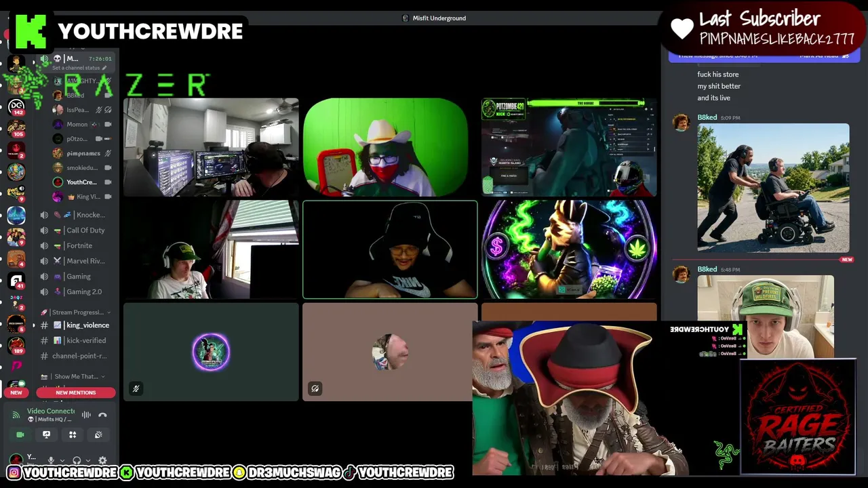Select user Momon in voice list
Viewport: 868px width, 488px height.
[82, 125]
